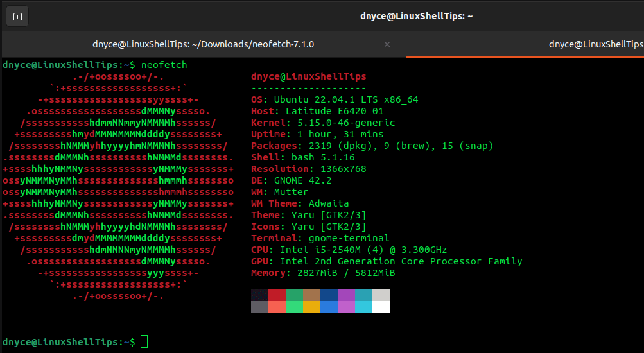Click the OS line Ubuntu 22.04.1 LTS x86_64
Screen dimensions: 644x353
[x=335, y=99]
